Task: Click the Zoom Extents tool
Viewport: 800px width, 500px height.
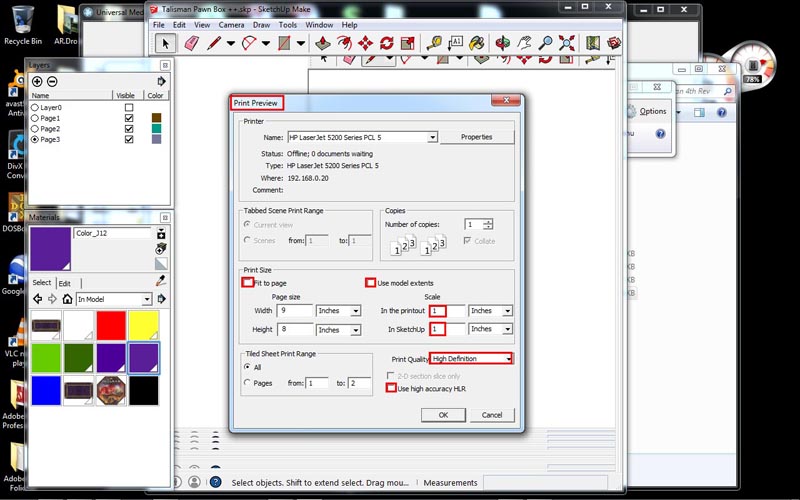Action: (x=566, y=43)
